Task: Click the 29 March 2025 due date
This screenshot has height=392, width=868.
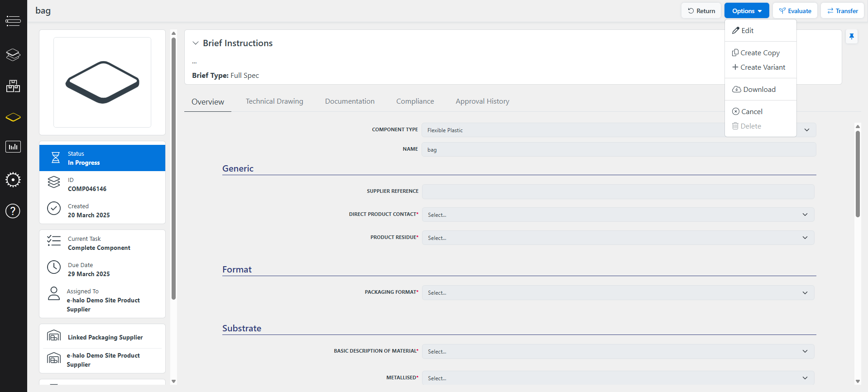Action: 89,274
